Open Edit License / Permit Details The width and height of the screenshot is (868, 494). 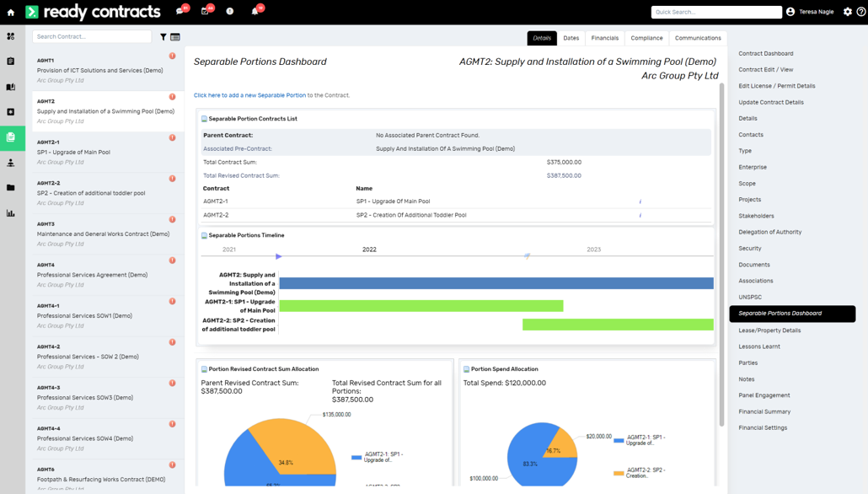(x=777, y=86)
